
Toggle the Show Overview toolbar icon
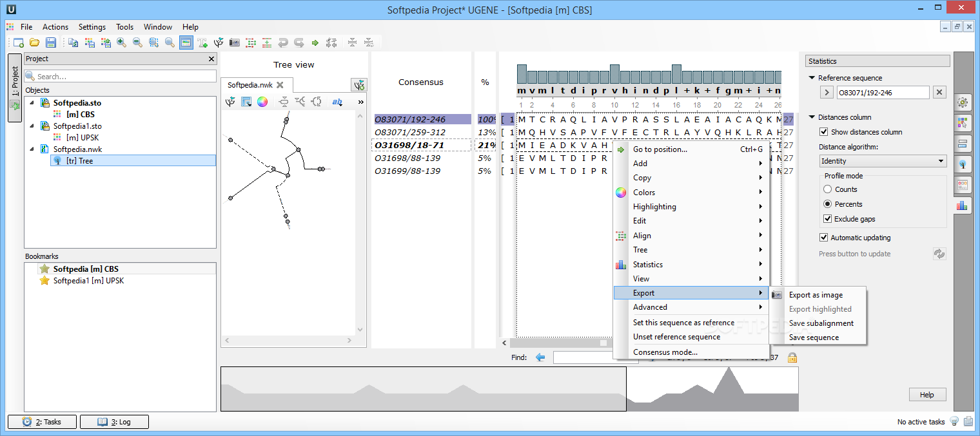tap(186, 43)
